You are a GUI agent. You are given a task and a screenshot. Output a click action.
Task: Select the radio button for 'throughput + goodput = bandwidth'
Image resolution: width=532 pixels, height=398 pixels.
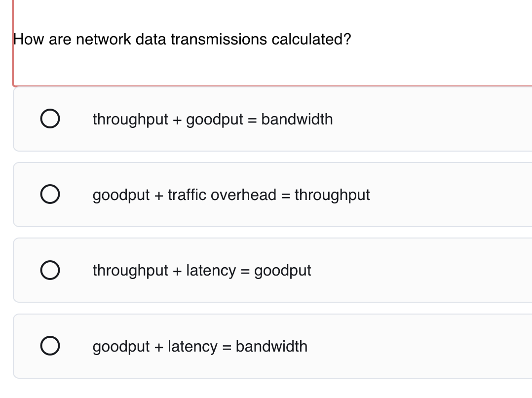coord(50,119)
